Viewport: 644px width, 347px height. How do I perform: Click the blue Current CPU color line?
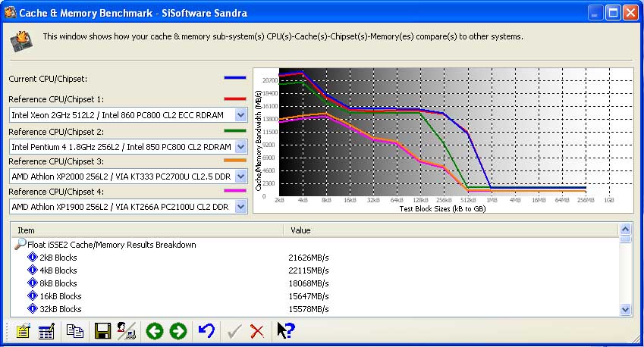235,77
